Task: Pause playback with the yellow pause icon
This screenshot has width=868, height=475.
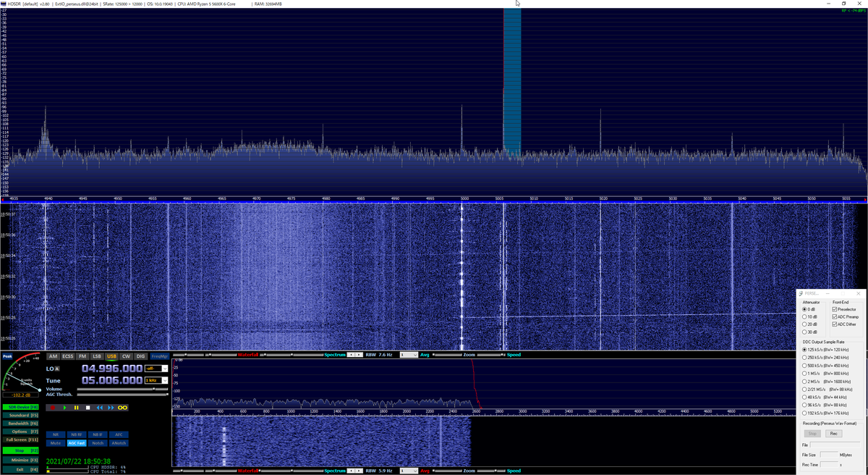Action: [76, 408]
